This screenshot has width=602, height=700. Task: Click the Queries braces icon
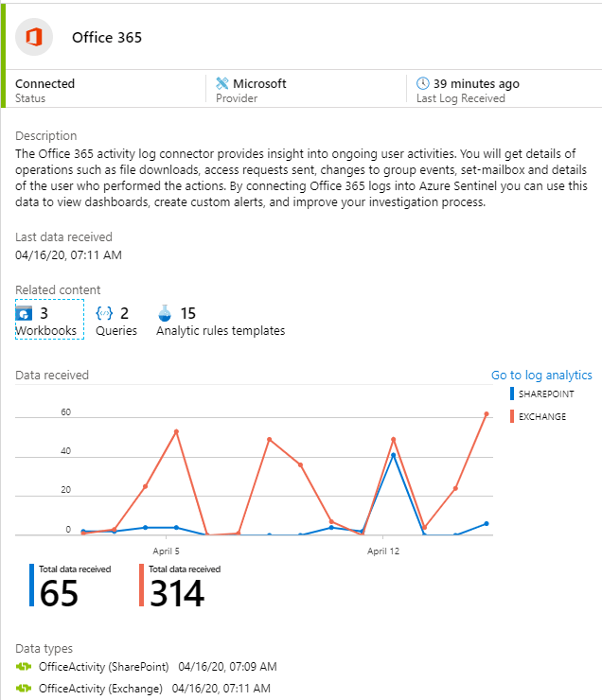pyautogui.click(x=104, y=312)
